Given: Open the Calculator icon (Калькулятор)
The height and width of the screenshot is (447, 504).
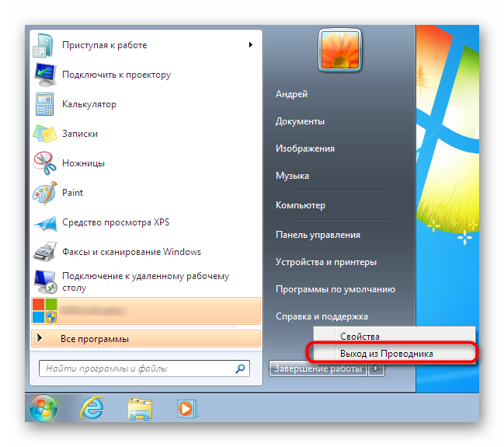Looking at the screenshot, I should coord(45,104).
